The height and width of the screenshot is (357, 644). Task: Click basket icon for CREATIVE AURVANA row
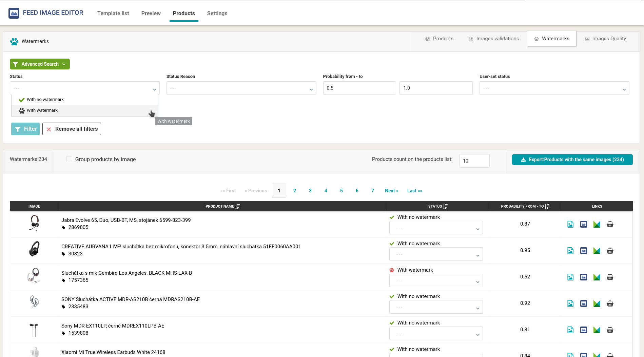click(610, 251)
